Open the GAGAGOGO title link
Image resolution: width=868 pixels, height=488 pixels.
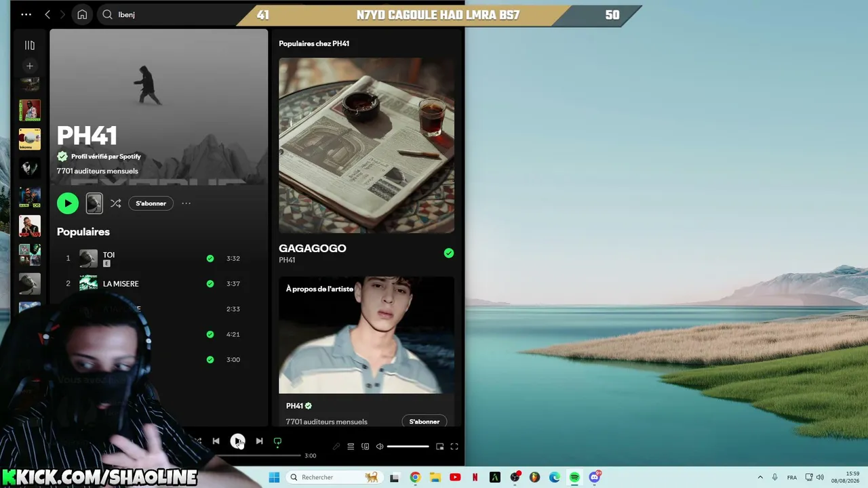pyautogui.click(x=313, y=248)
